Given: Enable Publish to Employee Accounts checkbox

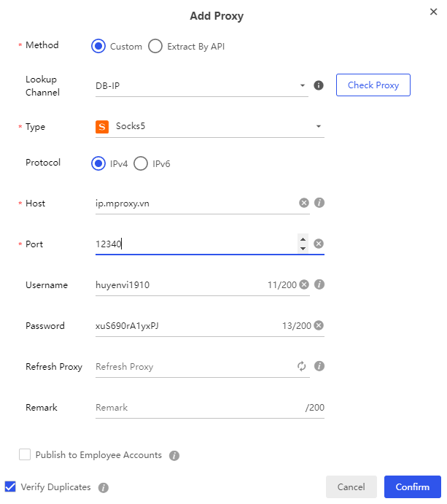Looking at the screenshot, I should (x=25, y=454).
